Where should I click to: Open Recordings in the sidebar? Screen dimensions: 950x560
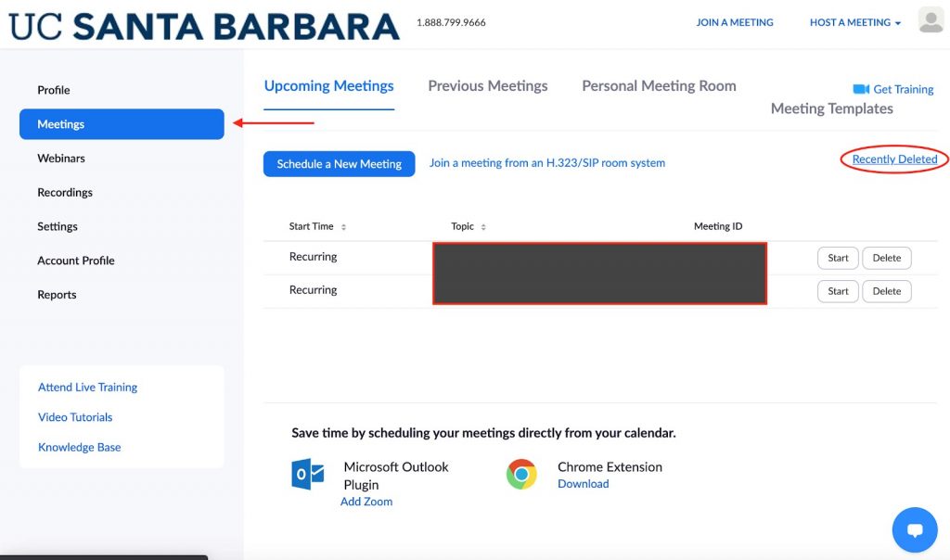[65, 193]
